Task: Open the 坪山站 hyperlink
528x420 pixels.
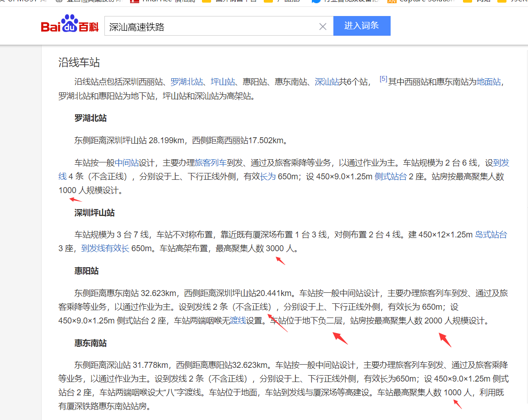Action: [x=223, y=82]
